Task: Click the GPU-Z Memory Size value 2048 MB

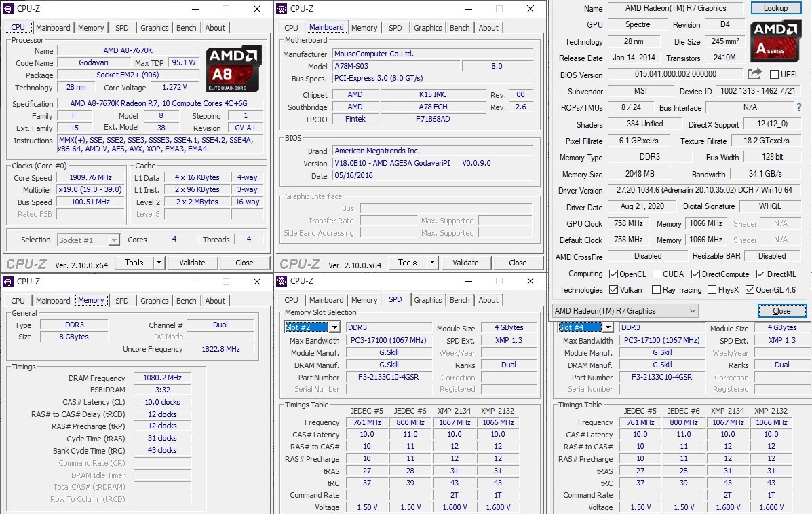Action: (640, 174)
